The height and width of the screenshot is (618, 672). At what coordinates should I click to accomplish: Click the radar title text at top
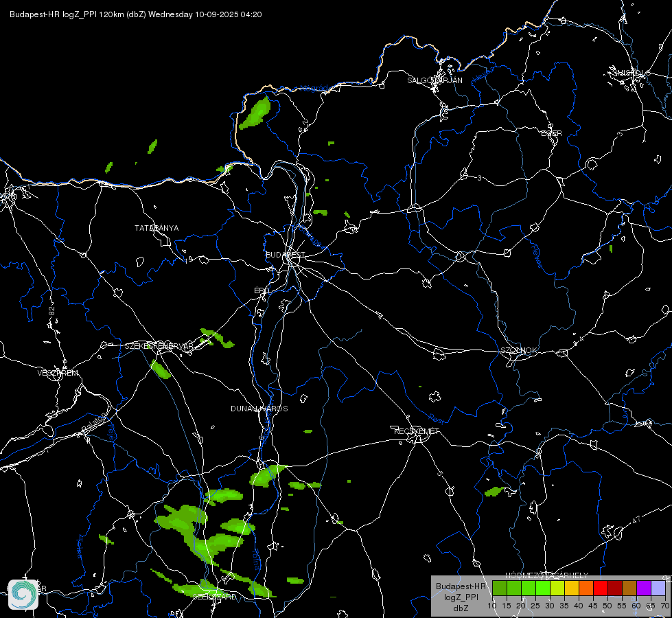point(135,14)
